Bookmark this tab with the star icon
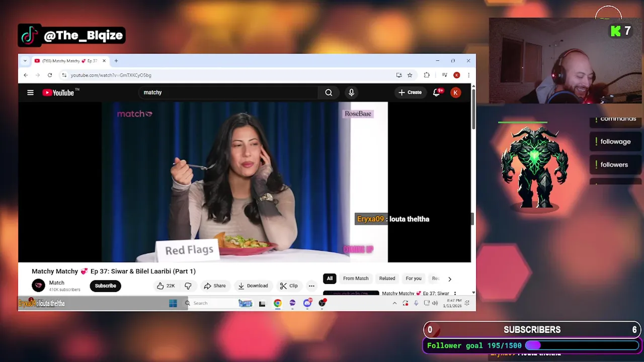 coord(410,75)
